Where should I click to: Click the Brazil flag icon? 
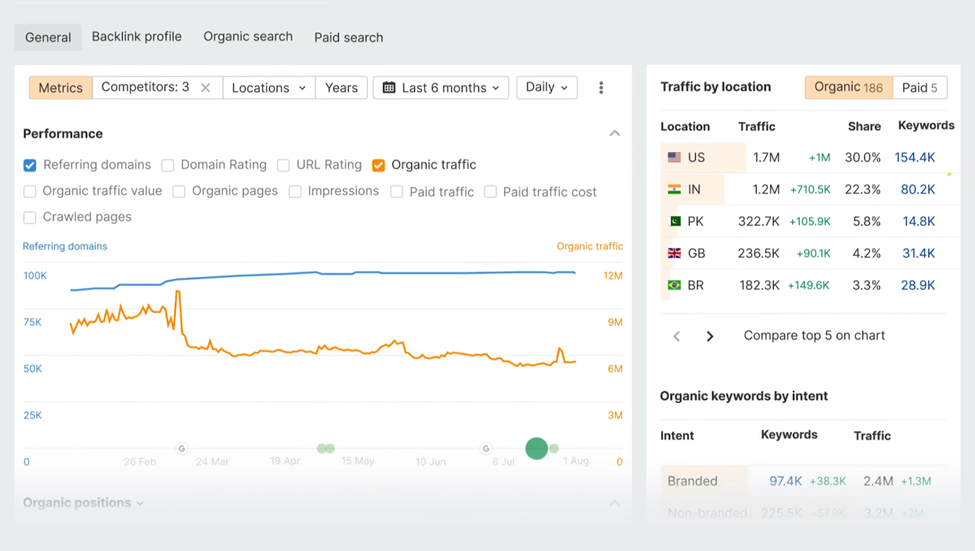[x=674, y=285]
